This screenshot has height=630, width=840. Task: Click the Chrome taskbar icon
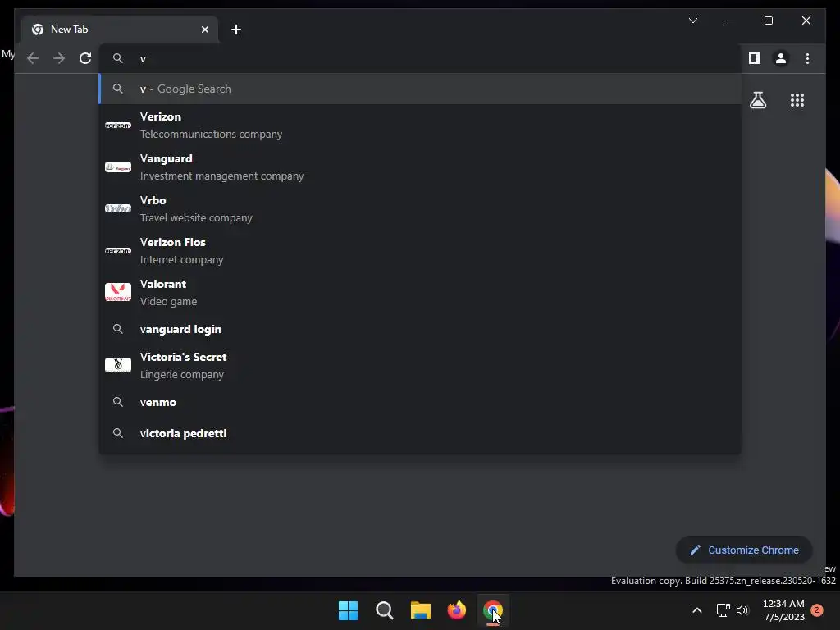(493, 610)
